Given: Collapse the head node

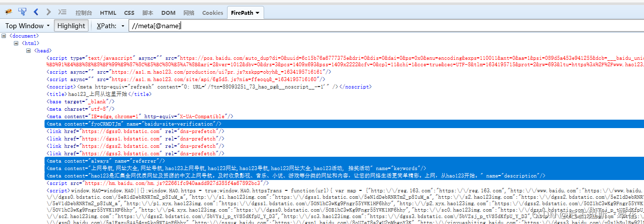Looking at the screenshot, I should coord(29,51).
